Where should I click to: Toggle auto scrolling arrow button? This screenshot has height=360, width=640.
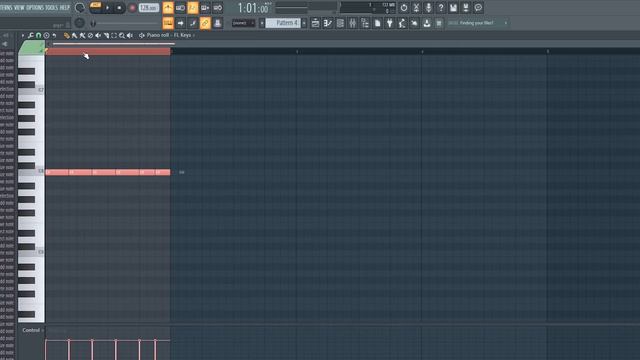[x=180, y=23]
